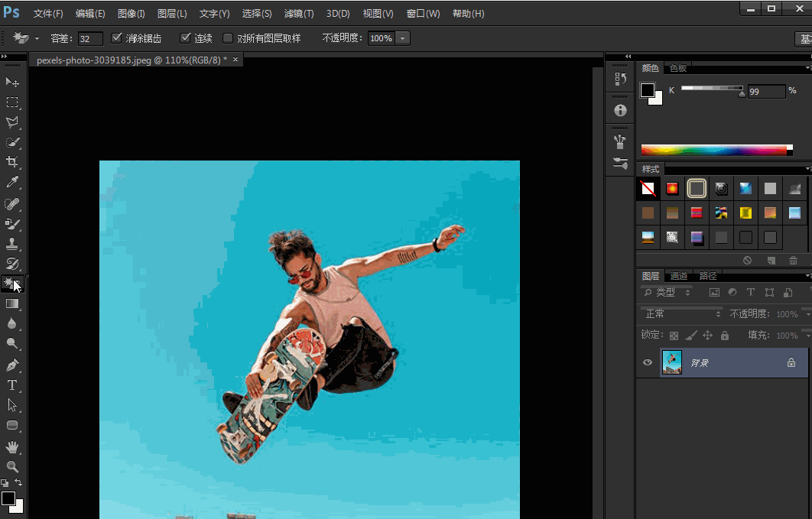Open the 不透明度 dropdown in options bar

click(x=403, y=38)
